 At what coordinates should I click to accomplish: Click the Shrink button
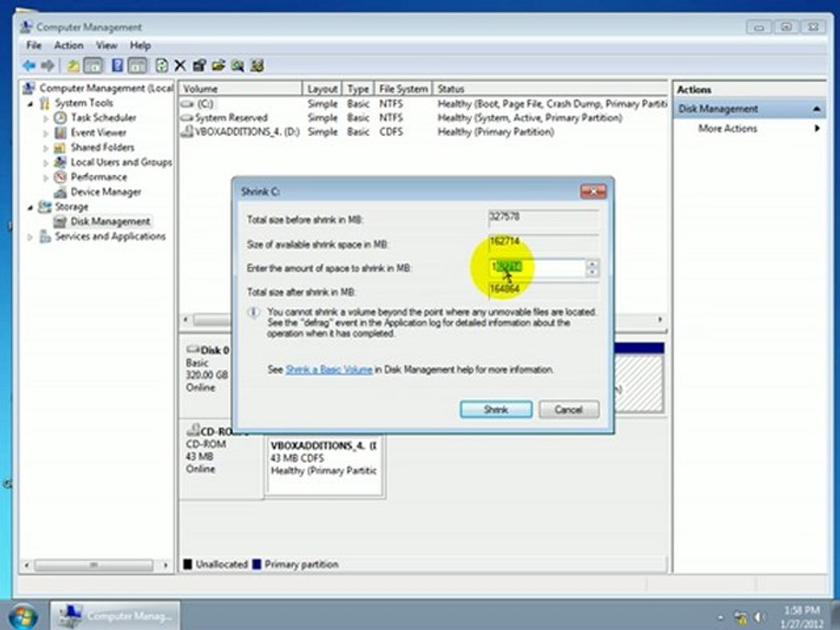click(x=496, y=409)
